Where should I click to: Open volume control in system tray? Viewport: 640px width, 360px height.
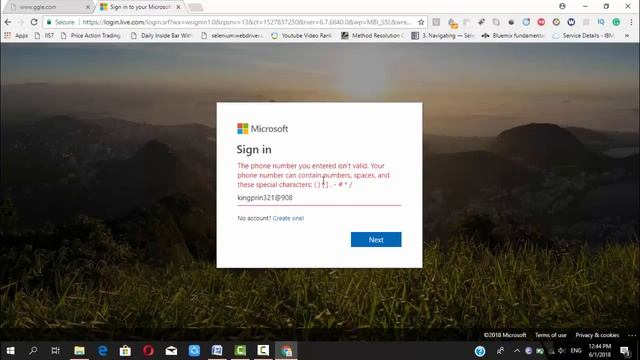tap(562, 351)
